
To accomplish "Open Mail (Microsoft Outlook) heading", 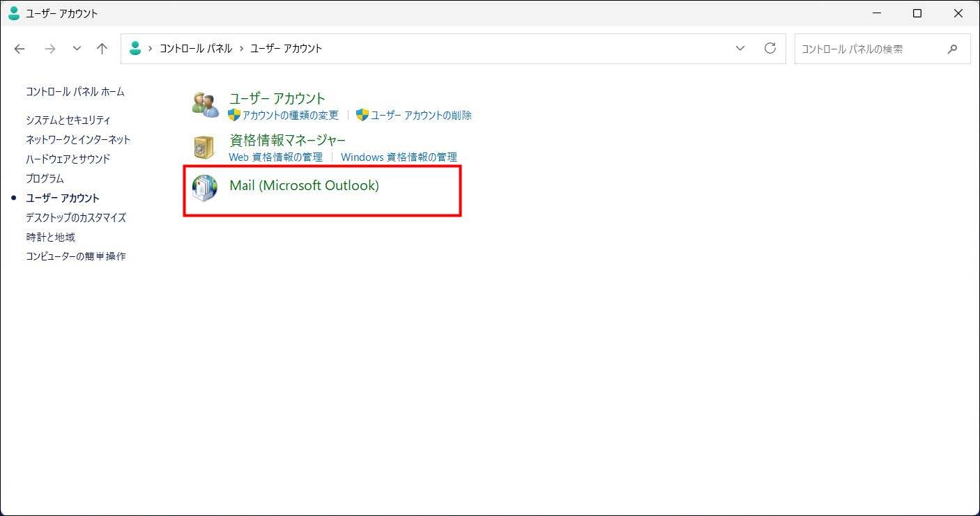I will click(x=304, y=186).
